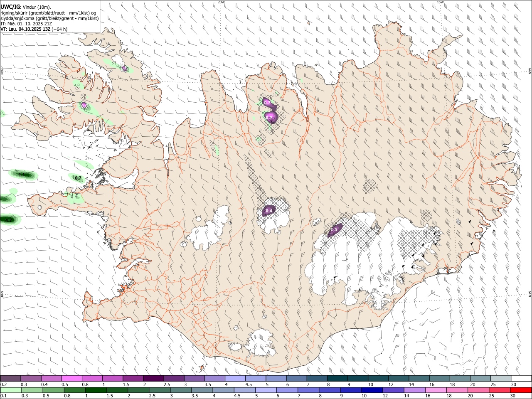Click the 15W longitude label

tap(440, 2)
